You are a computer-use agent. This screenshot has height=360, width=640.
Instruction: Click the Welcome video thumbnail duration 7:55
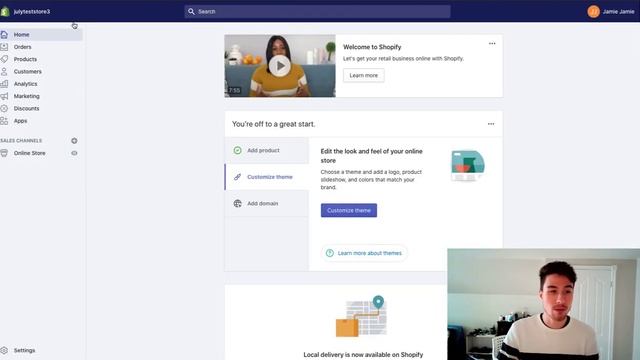[x=234, y=90]
